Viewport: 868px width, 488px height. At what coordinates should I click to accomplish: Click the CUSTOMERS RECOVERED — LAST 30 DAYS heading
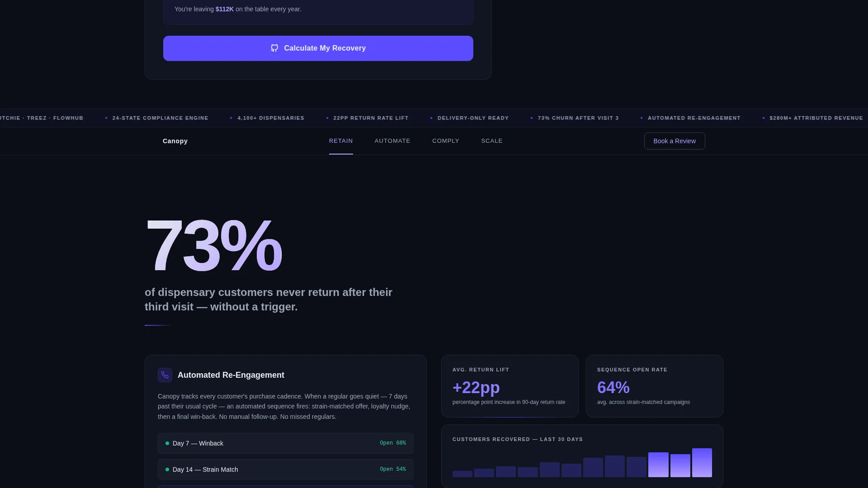click(x=518, y=439)
